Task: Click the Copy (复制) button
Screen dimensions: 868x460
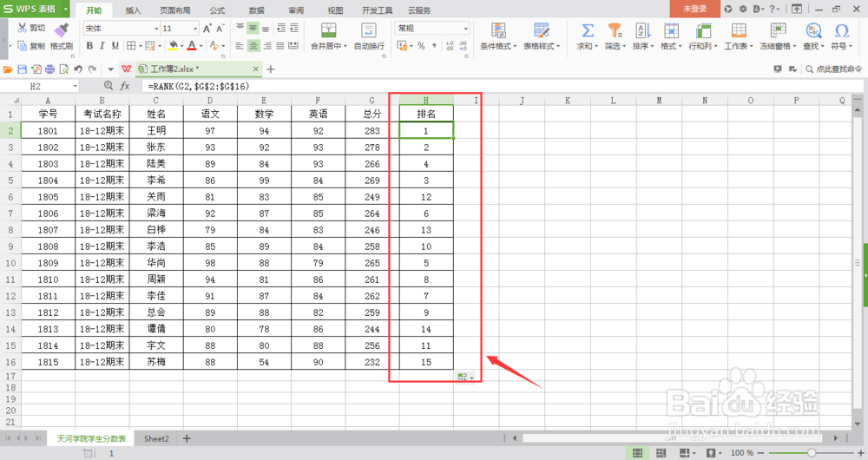Action: 31,46
